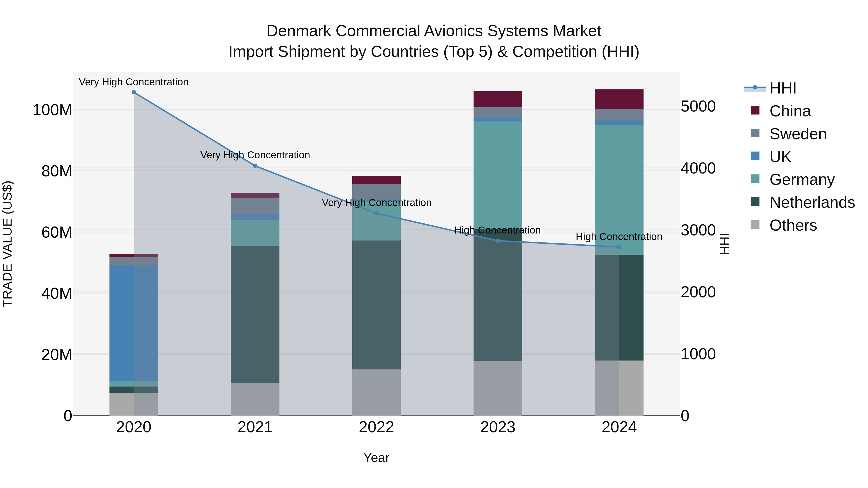Click the Netherlands segment of the 2022 bar

pos(376,305)
